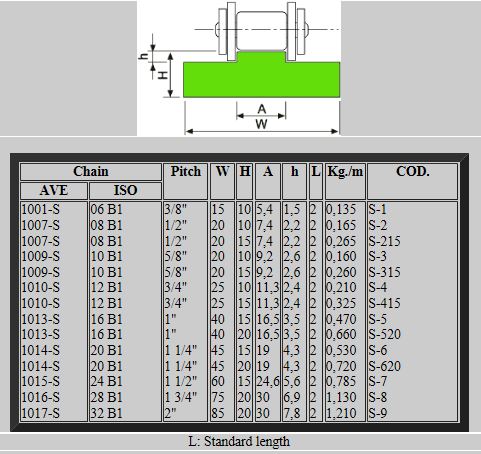Click code 'S-315'

pyautogui.click(x=384, y=272)
